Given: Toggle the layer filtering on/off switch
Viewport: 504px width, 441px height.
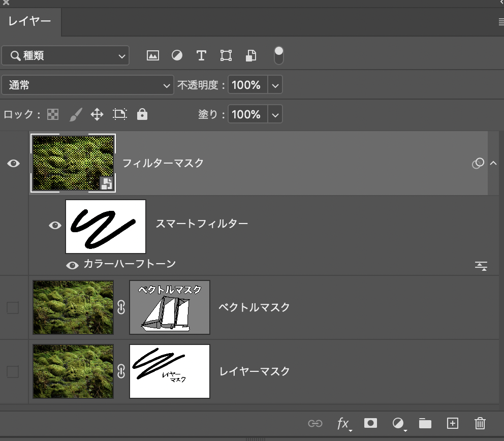Looking at the screenshot, I should [x=279, y=55].
